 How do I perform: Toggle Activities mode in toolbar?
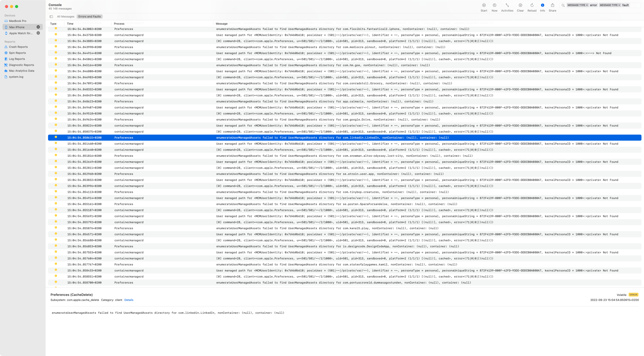click(x=507, y=5)
